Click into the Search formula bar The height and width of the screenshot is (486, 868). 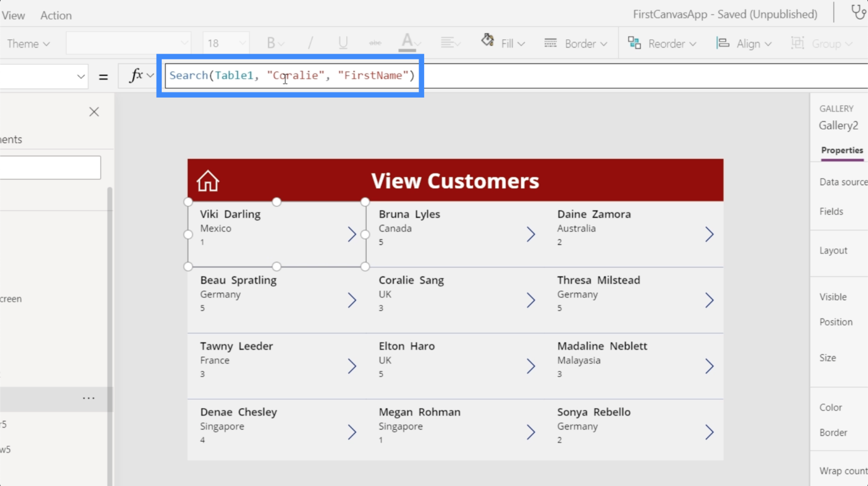click(x=292, y=75)
